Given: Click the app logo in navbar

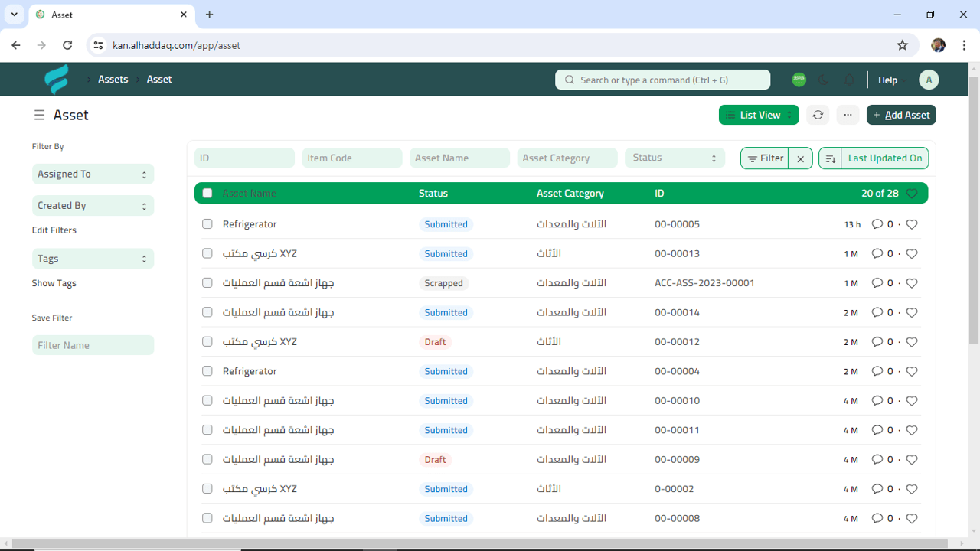Looking at the screenshot, I should [x=57, y=80].
